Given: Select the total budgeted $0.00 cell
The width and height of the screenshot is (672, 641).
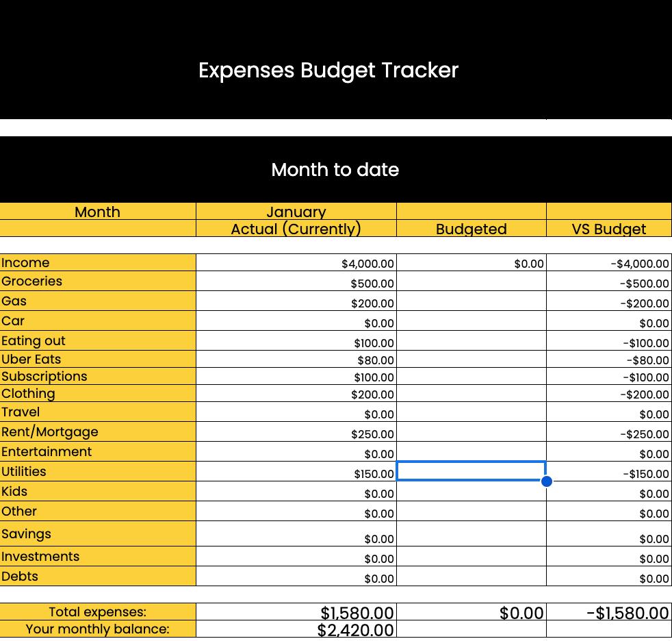Looking at the screenshot, I should tap(471, 612).
